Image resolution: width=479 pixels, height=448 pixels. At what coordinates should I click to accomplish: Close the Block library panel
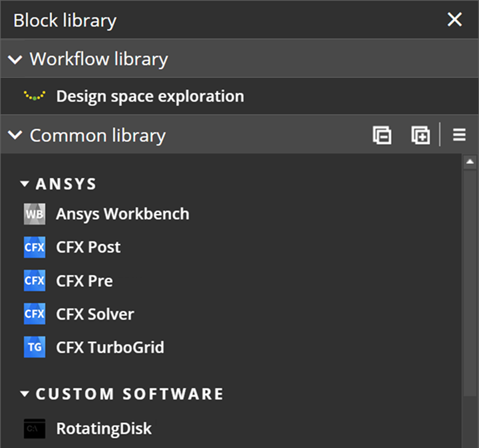[x=454, y=19]
